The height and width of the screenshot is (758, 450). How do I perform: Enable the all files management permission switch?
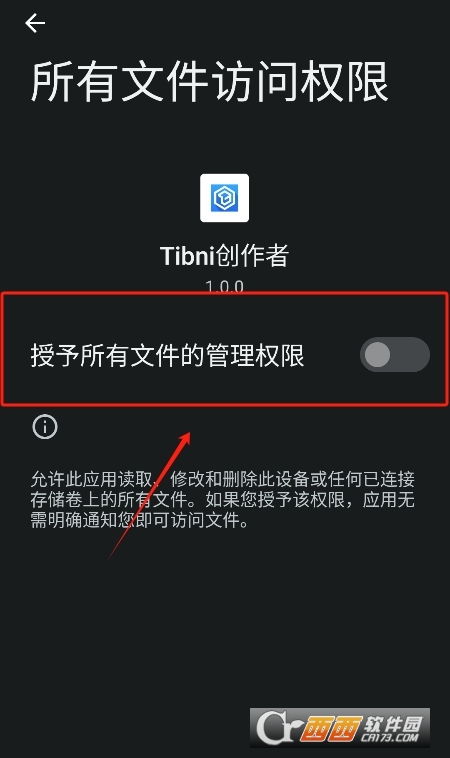point(395,355)
